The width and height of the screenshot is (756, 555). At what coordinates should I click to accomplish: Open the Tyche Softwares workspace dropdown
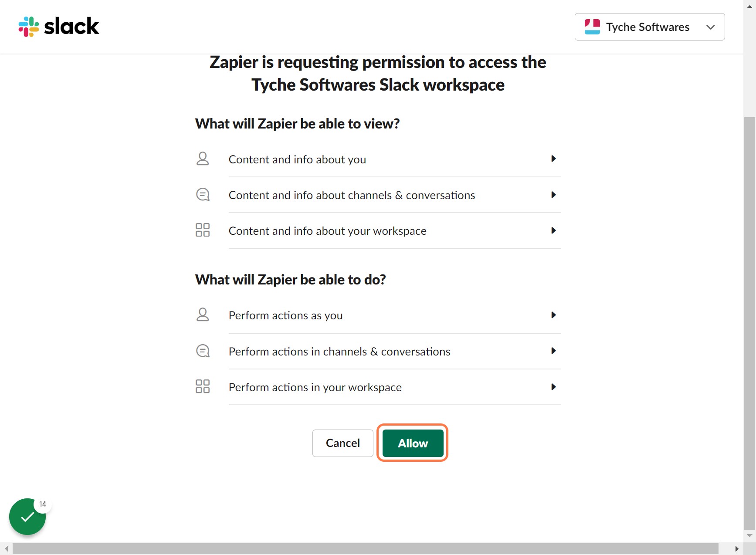pos(650,27)
